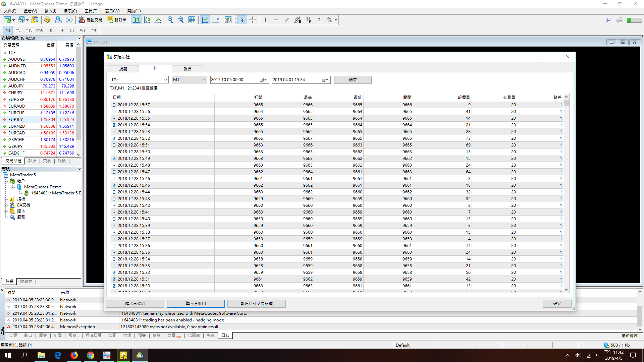The height and width of the screenshot is (362, 644).
Task: Select the cursor arrow tool
Action: click(242, 20)
